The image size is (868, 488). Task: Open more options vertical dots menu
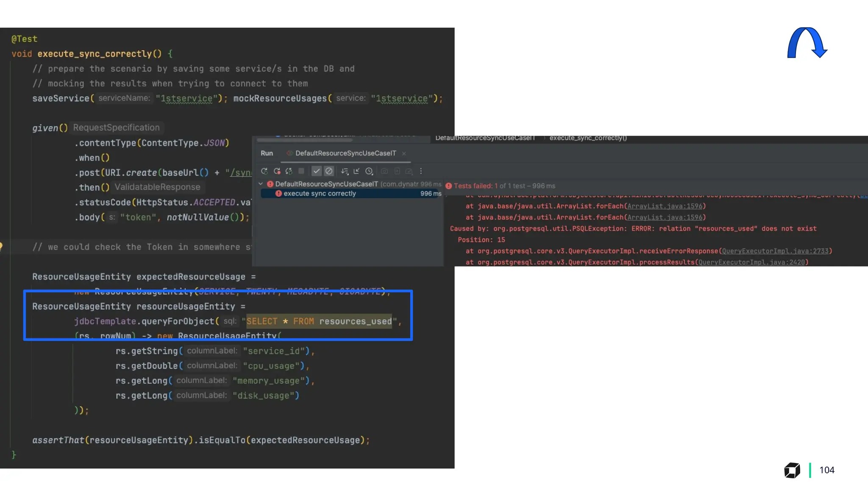pos(421,171)
